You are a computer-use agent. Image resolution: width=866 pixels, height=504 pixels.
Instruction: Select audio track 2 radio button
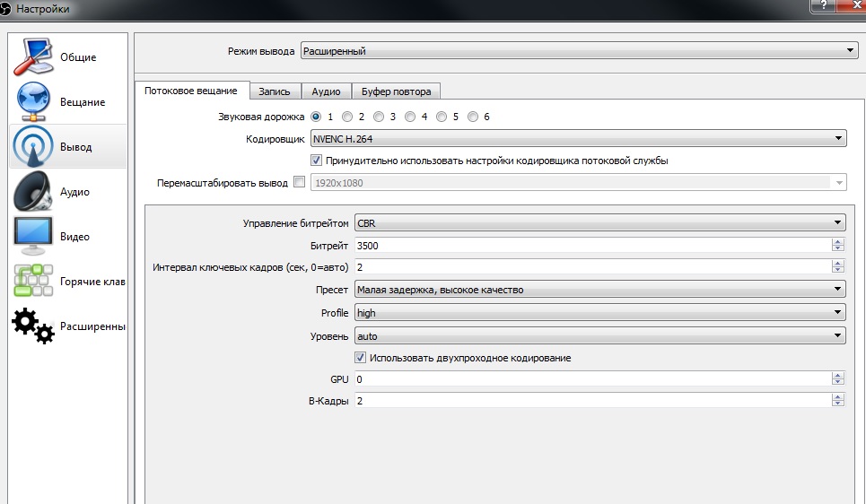coord(347,117)
